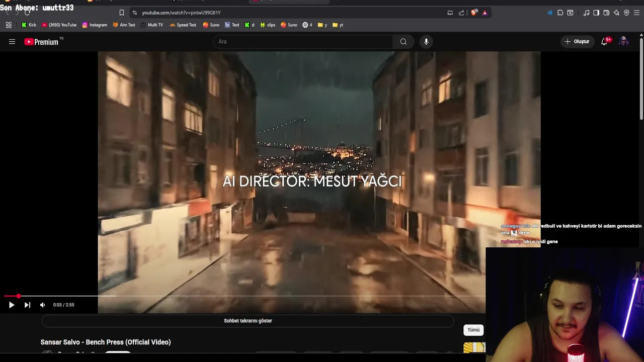Reload the page
Image resolution: width=644 pixels, height=362 pixels.
click(x=27, y=13)
